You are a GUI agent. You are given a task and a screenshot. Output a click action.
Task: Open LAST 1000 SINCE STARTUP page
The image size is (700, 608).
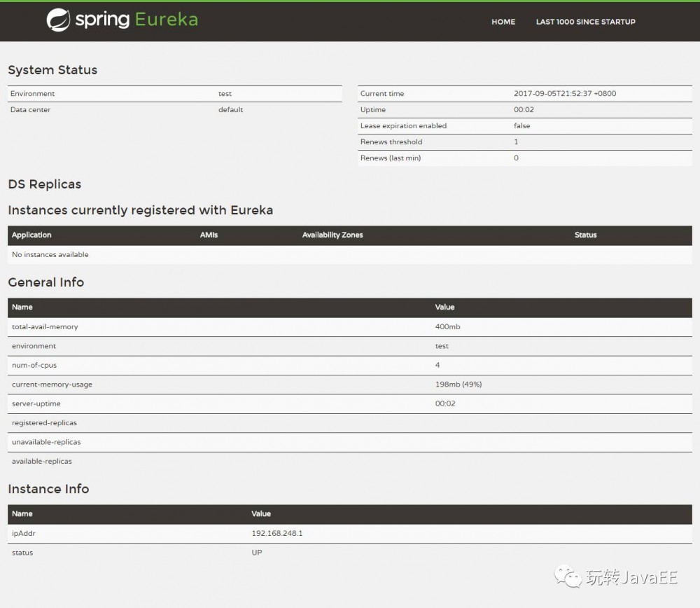point(585,22)
